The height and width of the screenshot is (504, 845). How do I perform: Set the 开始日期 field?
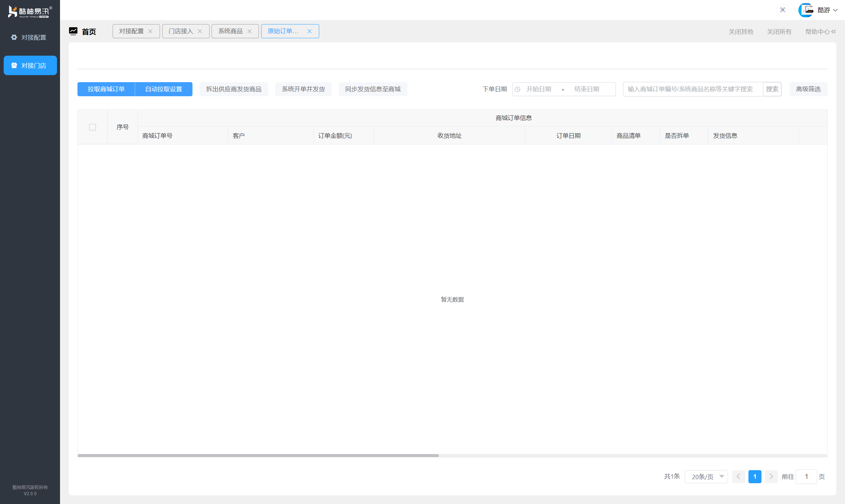click(x=539, y=89)
